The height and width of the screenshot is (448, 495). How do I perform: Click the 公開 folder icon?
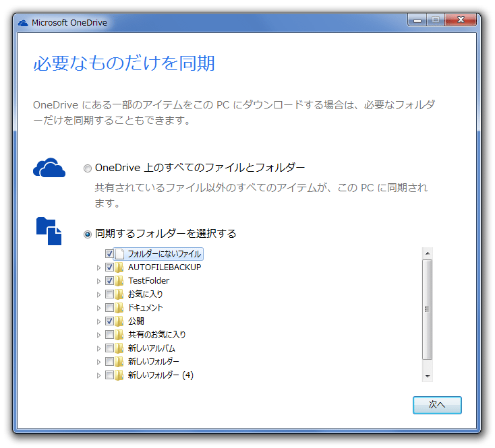[119, 321]
